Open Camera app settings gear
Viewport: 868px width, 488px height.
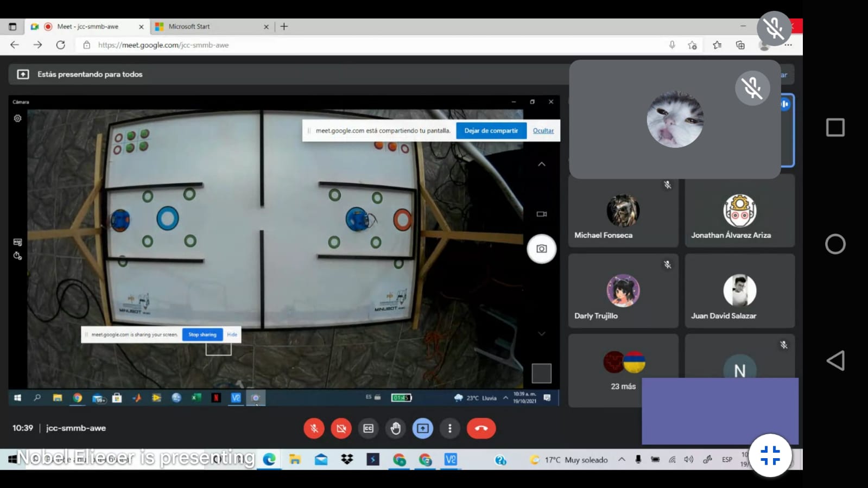tap(17, 118)
